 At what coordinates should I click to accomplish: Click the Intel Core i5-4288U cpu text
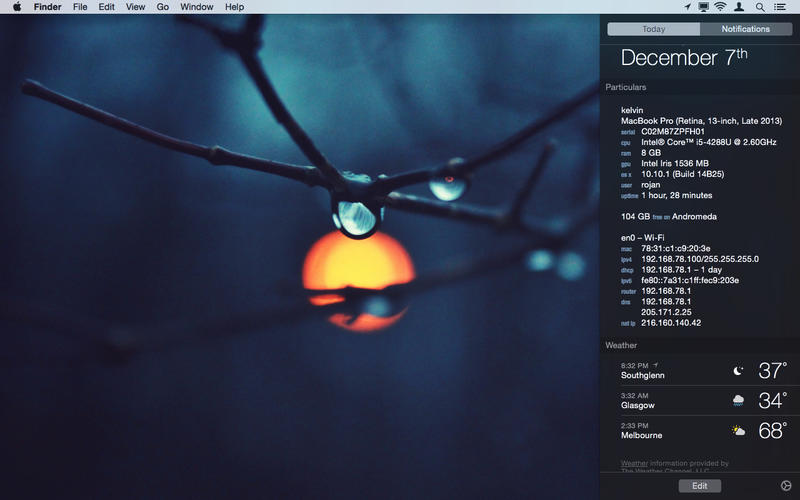(709, 142)
